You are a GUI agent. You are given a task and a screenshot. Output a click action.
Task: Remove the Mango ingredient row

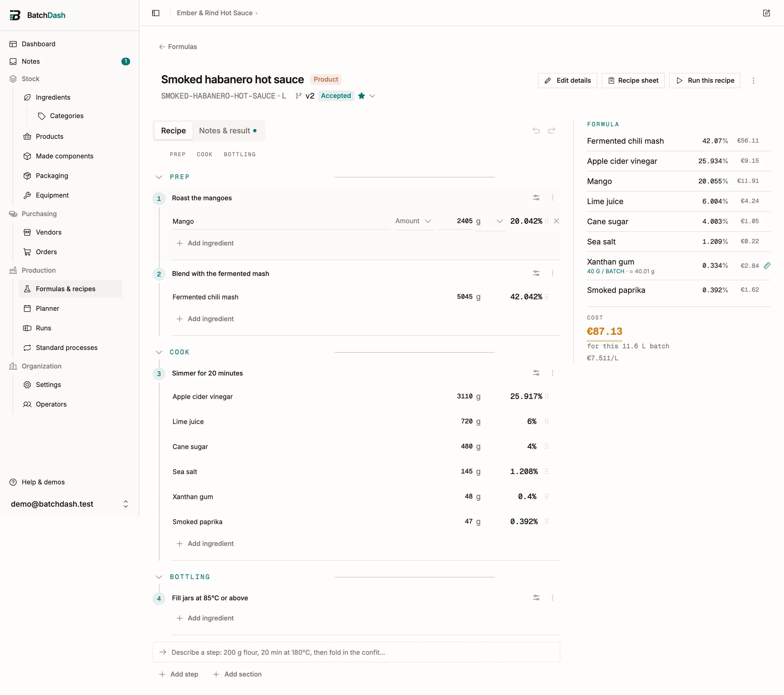pyautogui.click(x=556, y=221)
